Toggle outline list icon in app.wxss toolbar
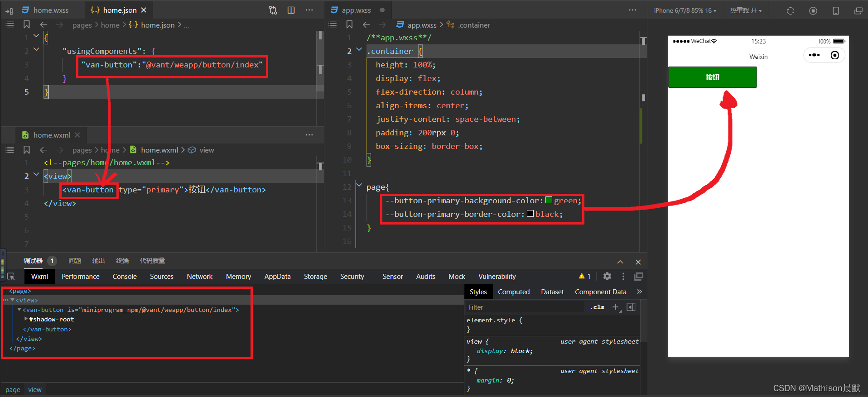This screenshot has width=868, height=397. [x=333, y=24]
